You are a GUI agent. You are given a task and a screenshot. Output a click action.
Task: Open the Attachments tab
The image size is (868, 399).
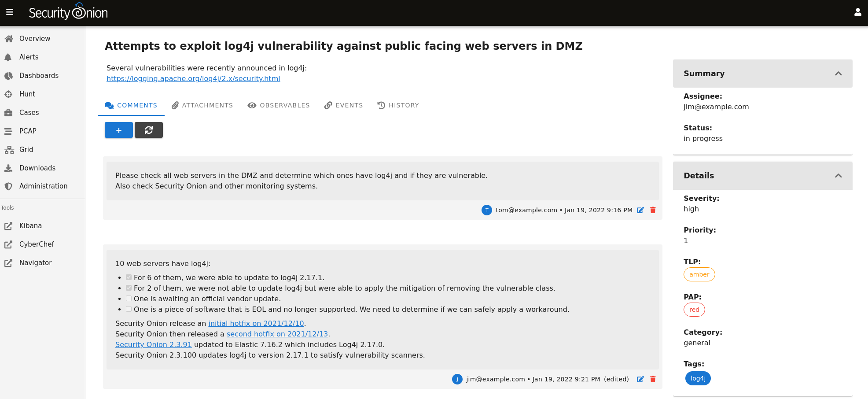[x=202, y=105]
